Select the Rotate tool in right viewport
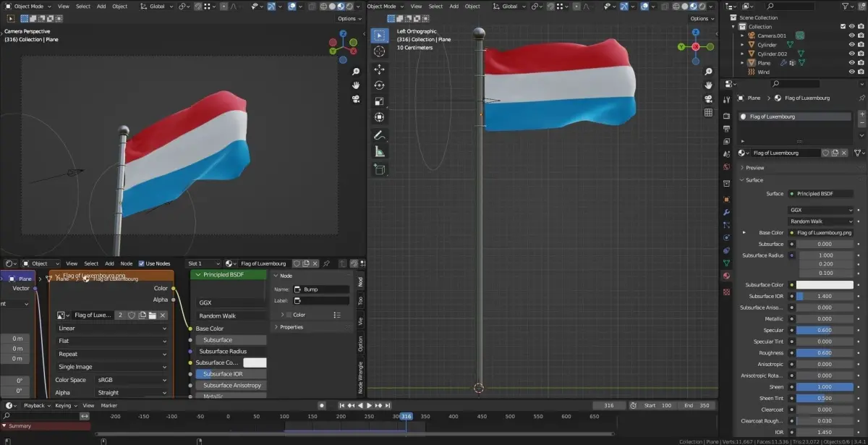Viewport: 868px width, 445px height. [380, 85]
